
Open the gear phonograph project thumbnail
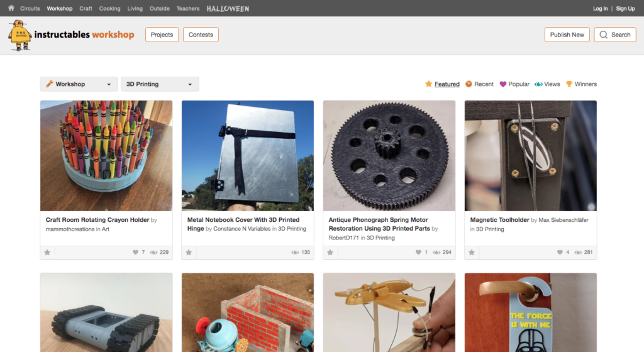pyautogui.click(x=389, y=155)
